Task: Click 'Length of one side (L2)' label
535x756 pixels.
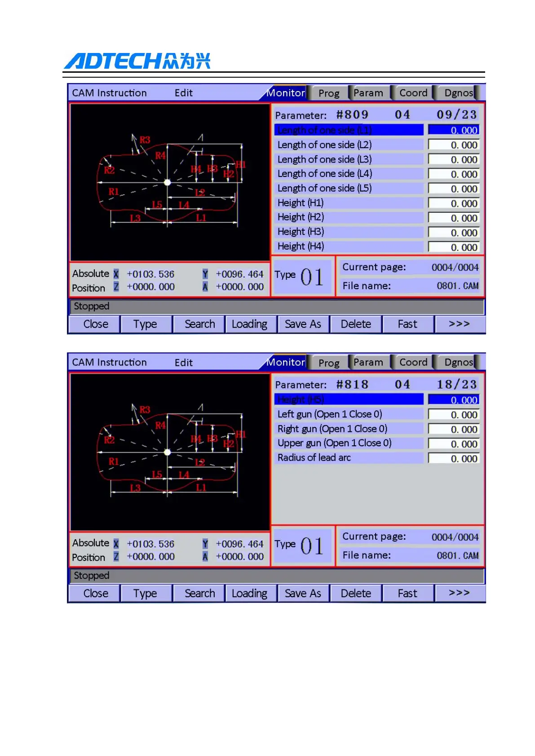Action: tap(325, 145)
